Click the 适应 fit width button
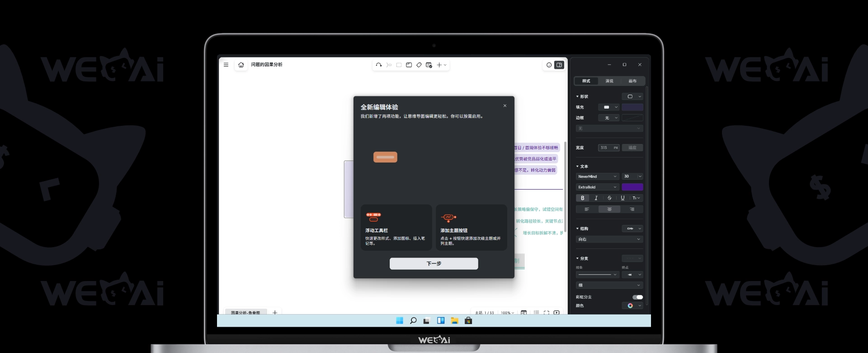Viewport: 868px width, 353px height. [632, 148]
